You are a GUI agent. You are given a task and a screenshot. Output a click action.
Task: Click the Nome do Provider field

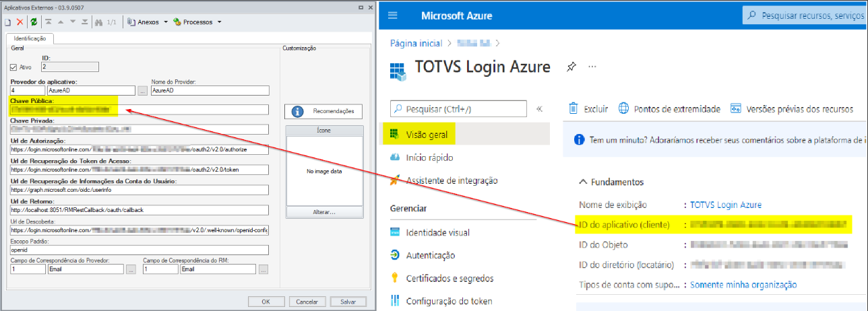pyautogui.click(x=210, y=90)
